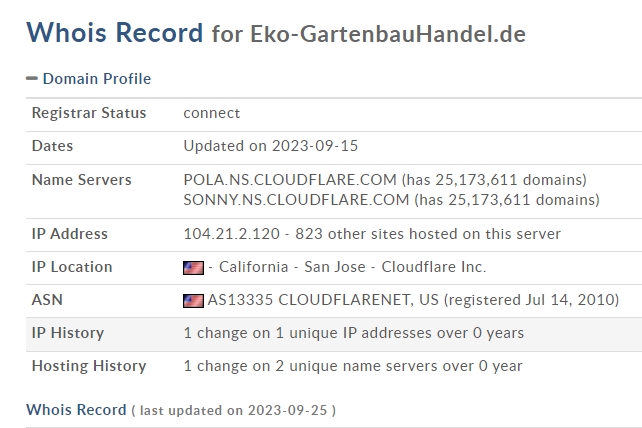Click the IP address 104.21.2.120
Screen dimensions: 642x428
coord(231,234)
